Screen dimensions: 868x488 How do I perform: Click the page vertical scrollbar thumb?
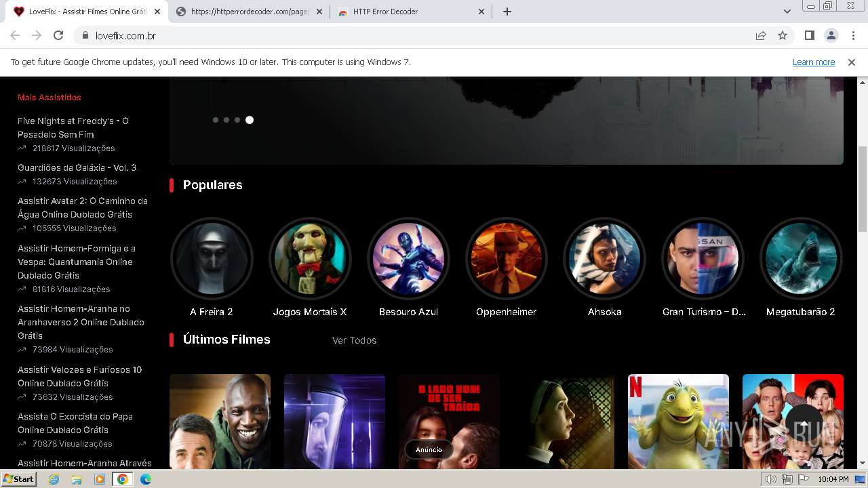tap(863, 188)
